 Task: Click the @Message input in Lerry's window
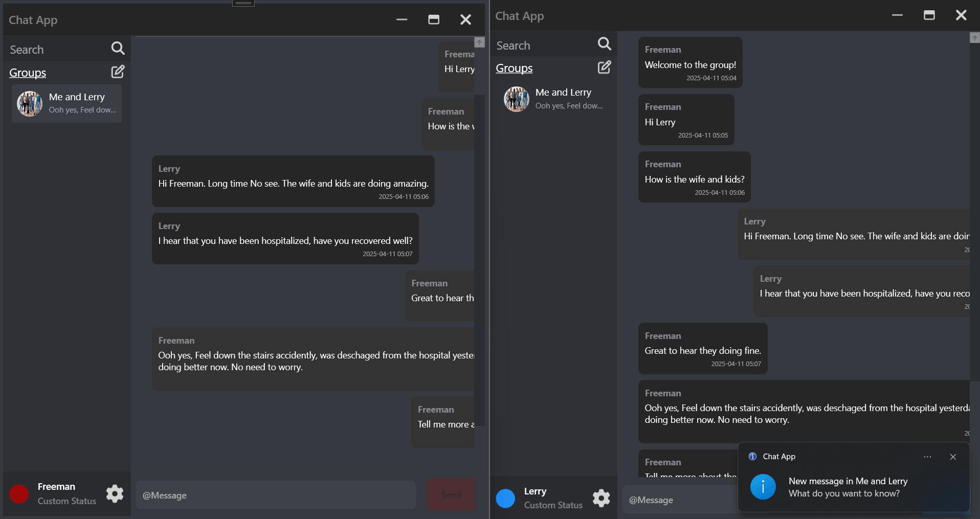pyautogui.click(x=675, y=500)
